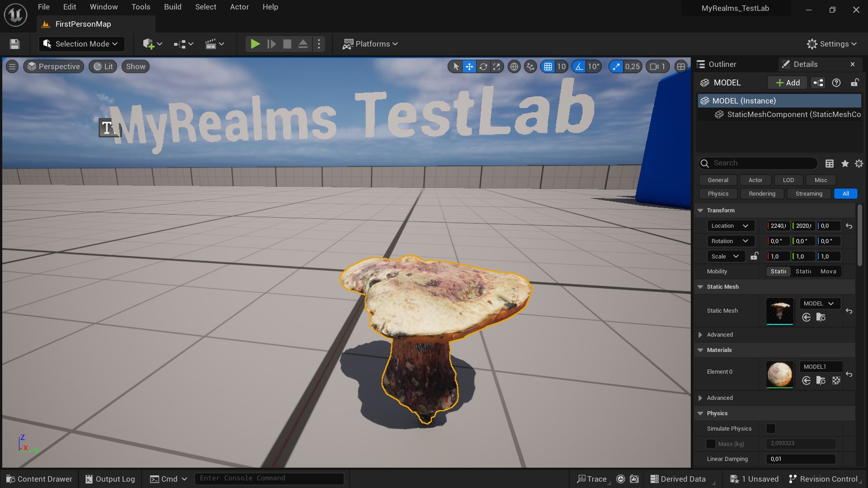Open grid snap size value 10
This screenshot has width=868, height=488.
click(x=561, y=66)
